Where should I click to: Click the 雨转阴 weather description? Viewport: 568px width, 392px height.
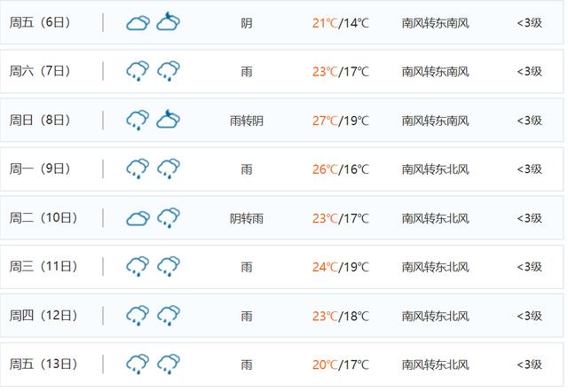coord(247,121)
